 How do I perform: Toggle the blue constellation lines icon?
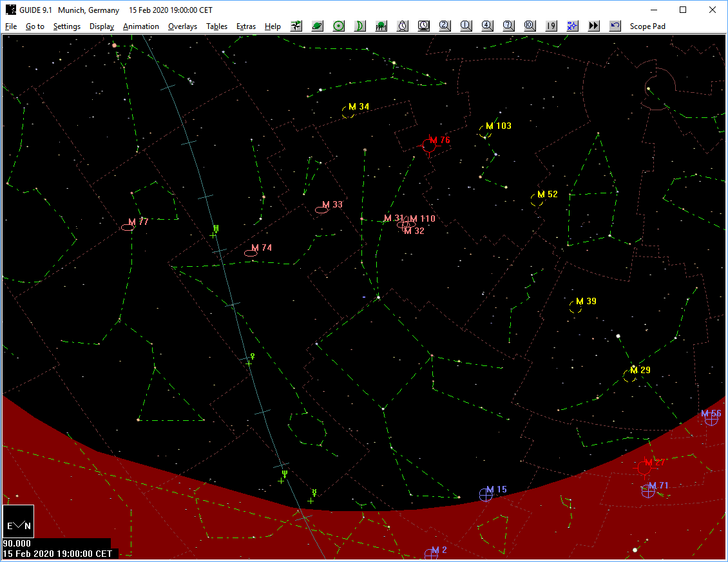[572, 26]
